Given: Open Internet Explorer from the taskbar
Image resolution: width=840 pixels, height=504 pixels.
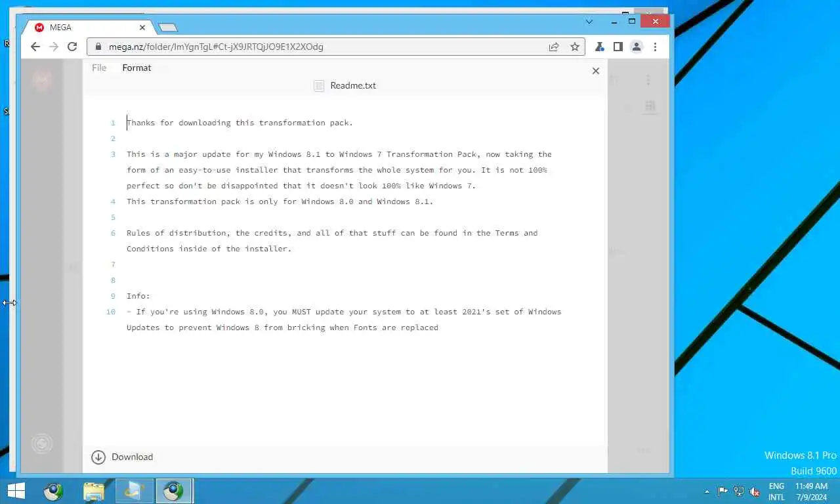Looking at the screenshot, I should pos(135,491).
